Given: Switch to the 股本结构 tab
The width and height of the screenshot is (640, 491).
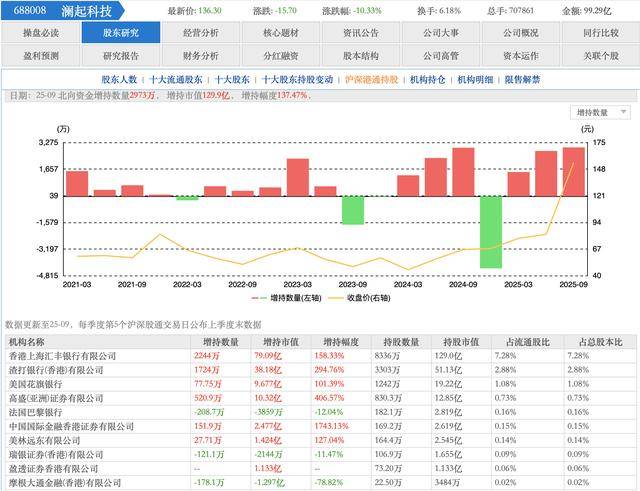Looking at the screenshot, I should point(361,56).
